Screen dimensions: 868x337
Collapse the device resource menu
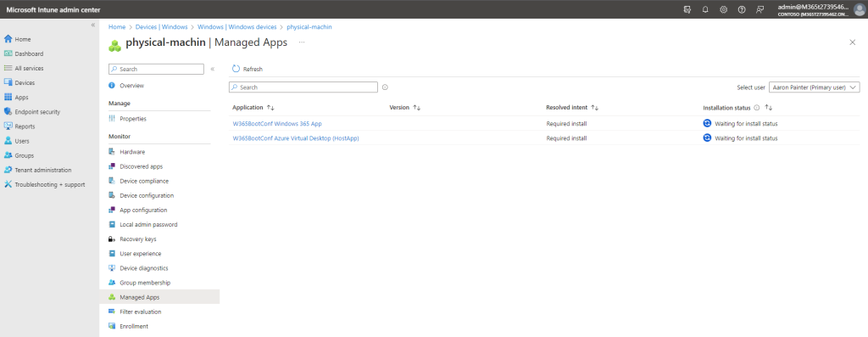point(213,70)
